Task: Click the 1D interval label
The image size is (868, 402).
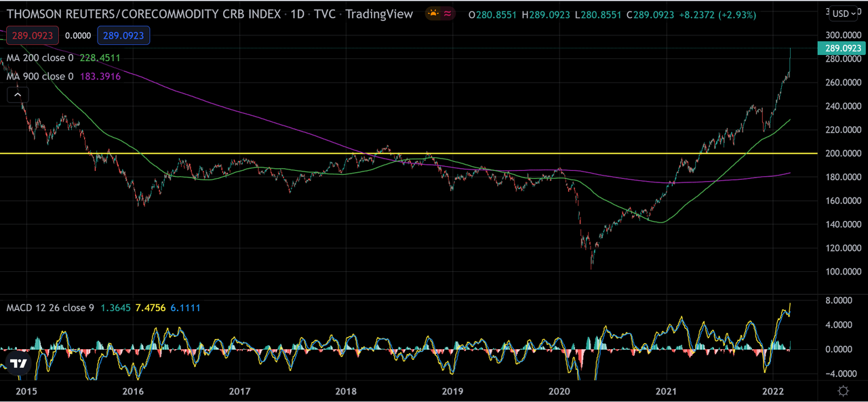Action: coord(296,14)
